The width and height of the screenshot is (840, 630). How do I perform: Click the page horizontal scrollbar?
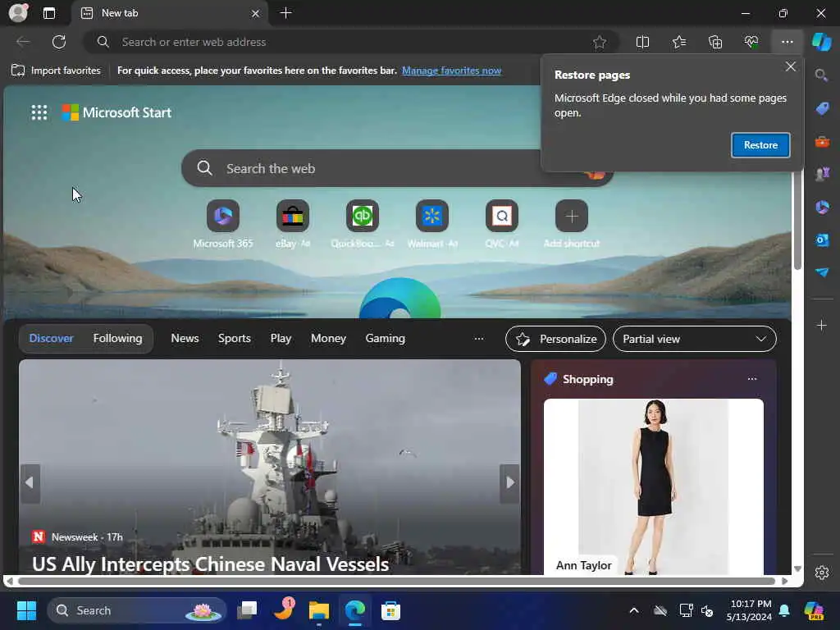tap(396, 581)
